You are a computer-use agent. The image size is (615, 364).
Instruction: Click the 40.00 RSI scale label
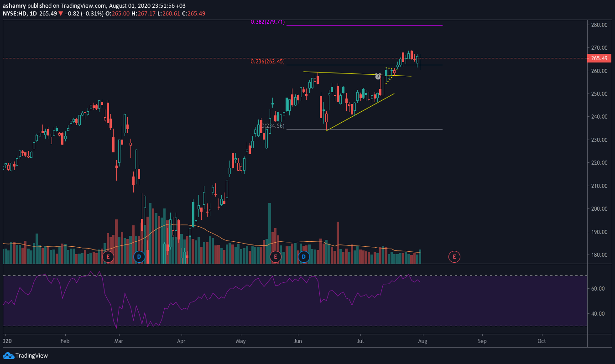point(598,314)
